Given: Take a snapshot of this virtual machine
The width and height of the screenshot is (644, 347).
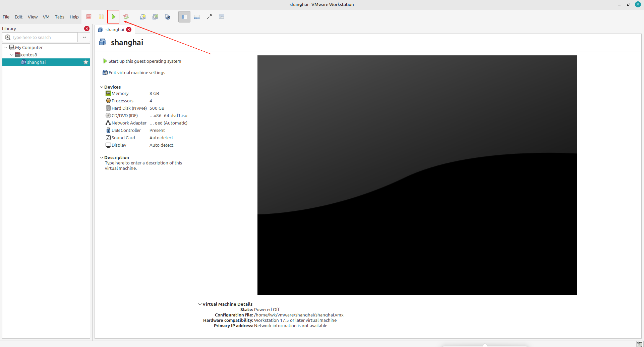Looking at the screenshot, I should (143, 17).
